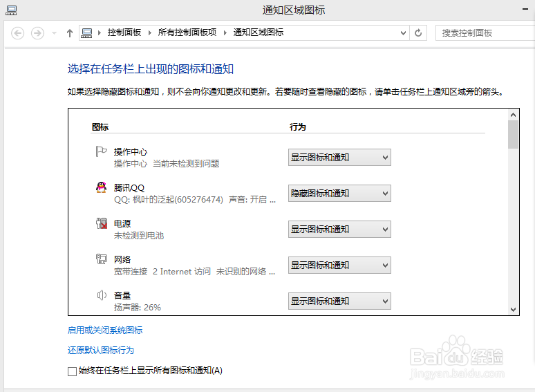This screenshot has height=392, width=535.
Task: Focus the 搜索控制面板 search box
Action: [485, 32]
